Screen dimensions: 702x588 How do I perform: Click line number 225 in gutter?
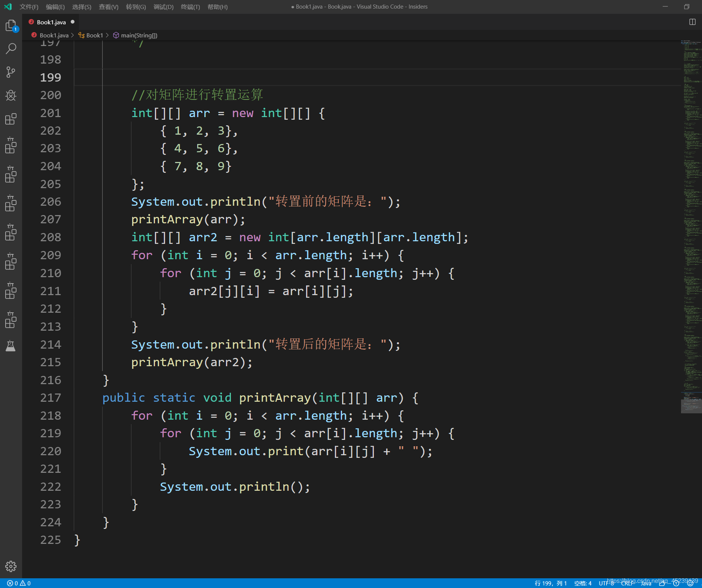click(51, 540)
